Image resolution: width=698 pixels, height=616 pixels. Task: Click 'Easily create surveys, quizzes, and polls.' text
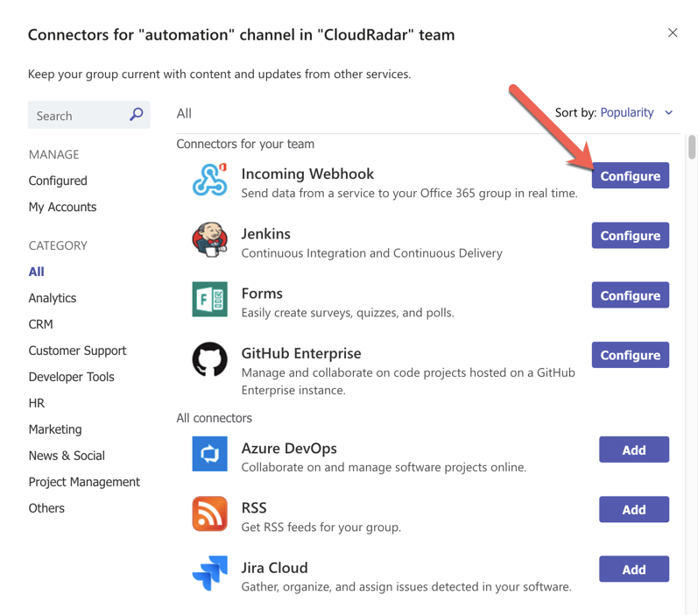(348, 313)
